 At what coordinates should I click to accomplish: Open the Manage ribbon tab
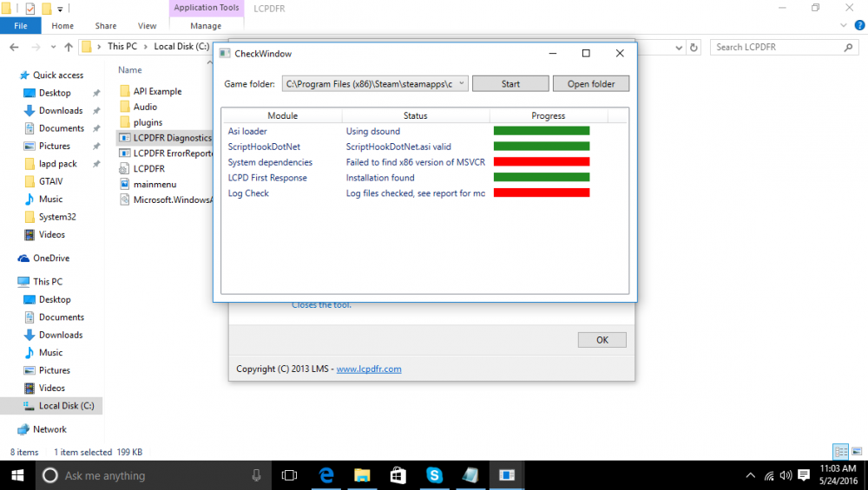click(206, 26)
